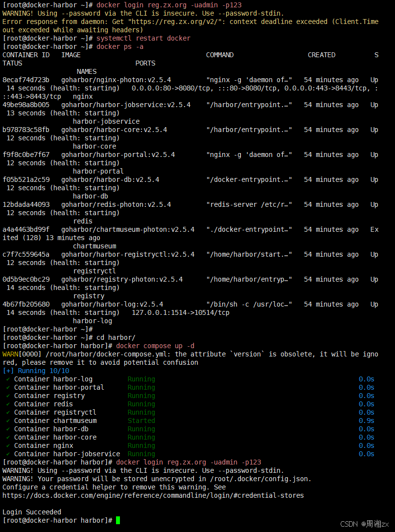Viewport: 395px width, 532px height.
Task: Click the 'cd harbor/' command
Action: coord(116,337)
